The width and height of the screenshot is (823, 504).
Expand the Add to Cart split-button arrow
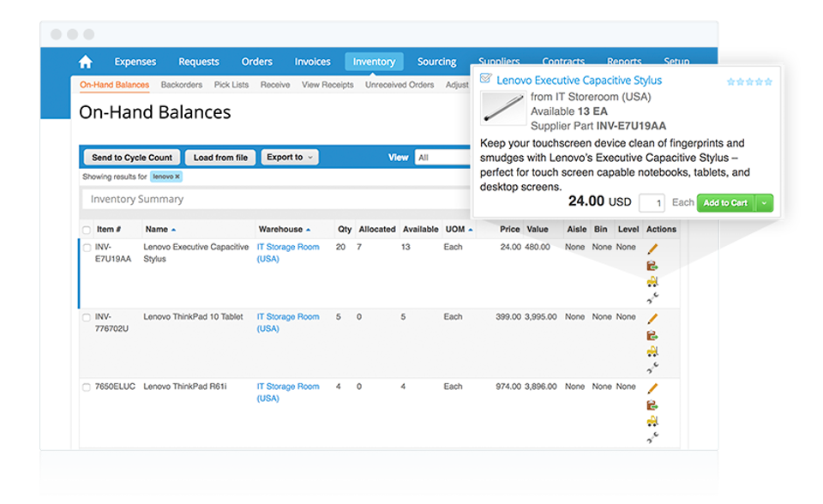point(763,202)
